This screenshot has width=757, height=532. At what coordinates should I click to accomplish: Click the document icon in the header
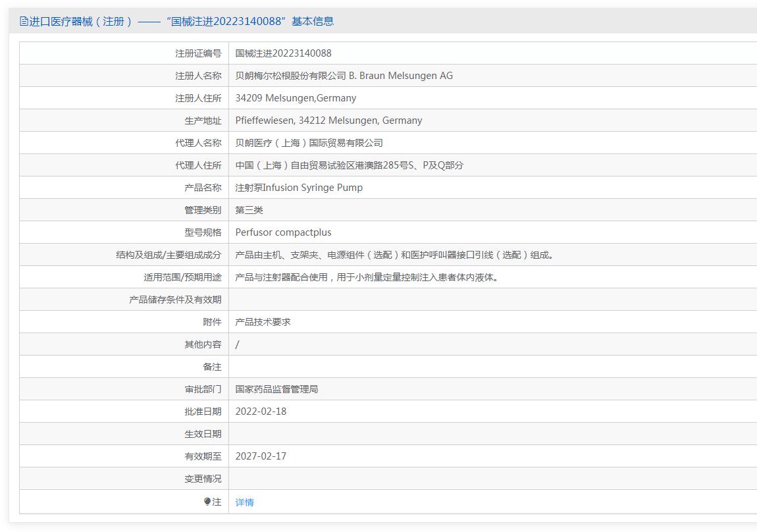(24, 21)
